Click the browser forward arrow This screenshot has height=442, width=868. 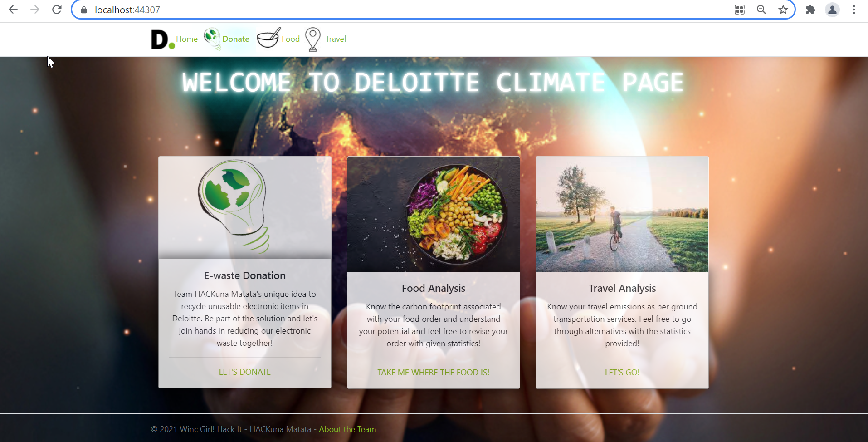coord(35,10)
